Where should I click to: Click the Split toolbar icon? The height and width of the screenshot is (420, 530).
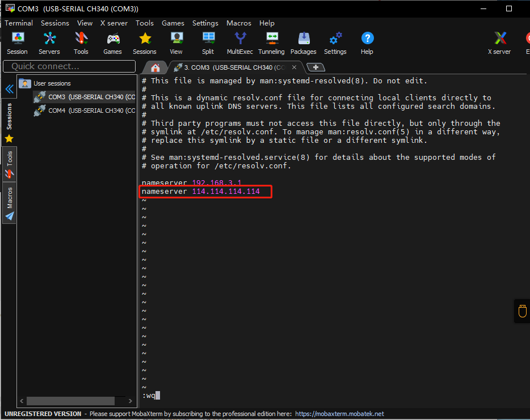[208, 43]
